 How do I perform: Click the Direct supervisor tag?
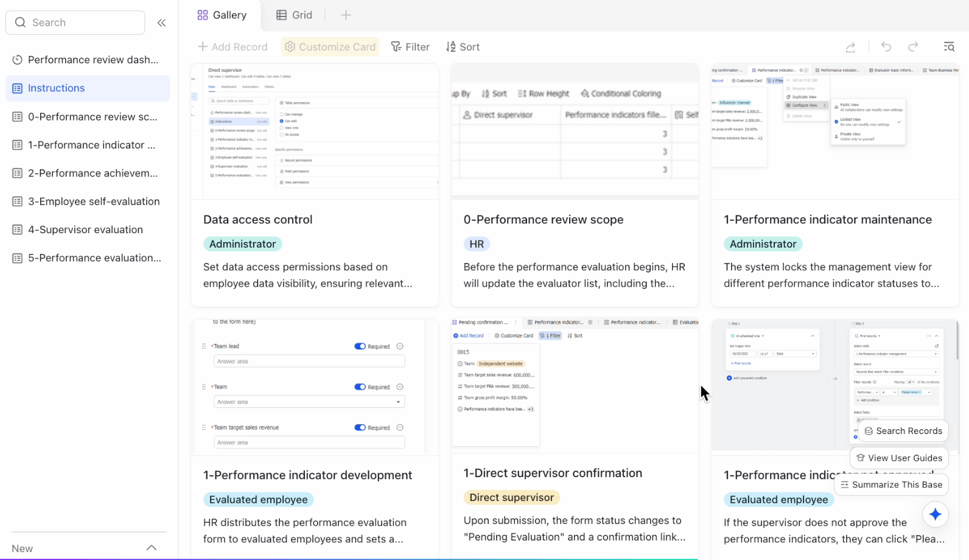512,497
